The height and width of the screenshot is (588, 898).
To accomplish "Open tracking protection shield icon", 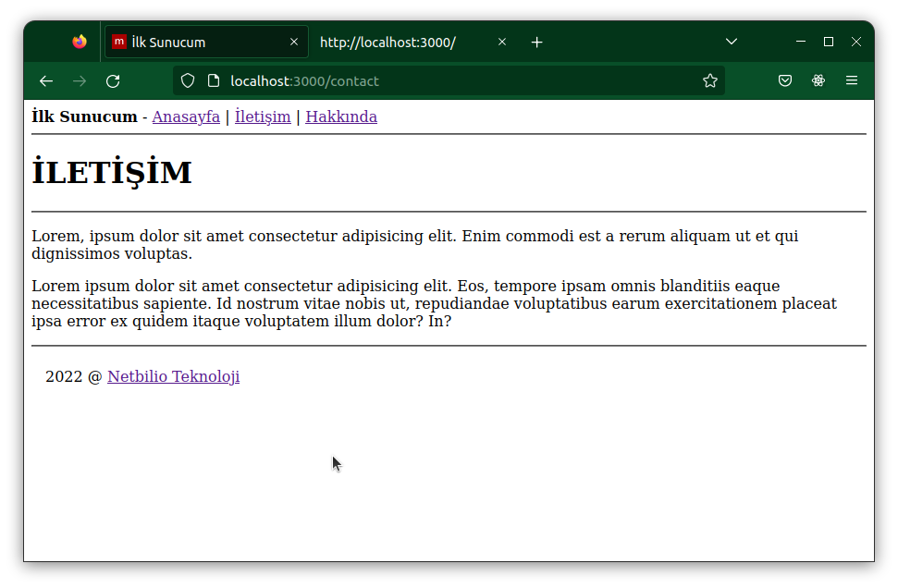I will tap(188, 80).
